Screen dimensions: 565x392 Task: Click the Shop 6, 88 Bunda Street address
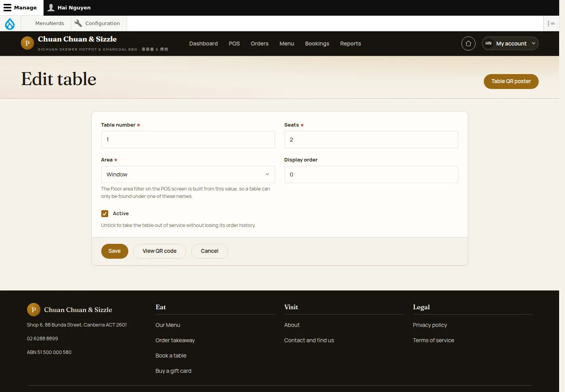point(77,325)
